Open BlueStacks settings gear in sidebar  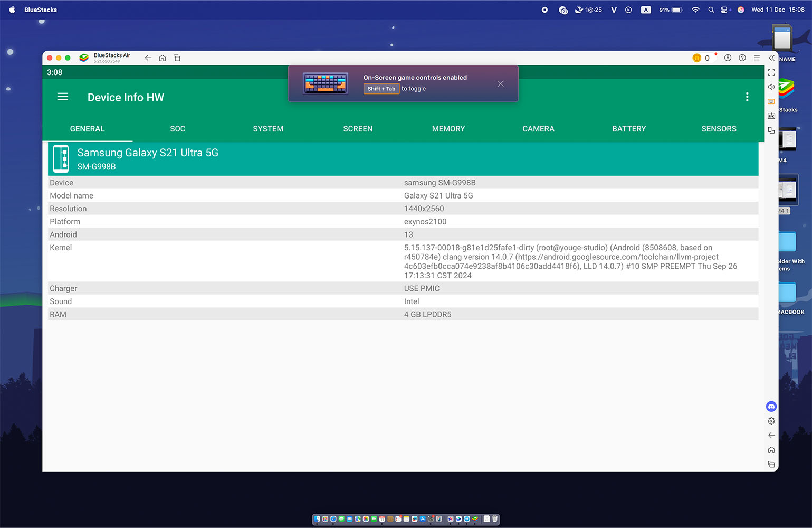click(x=771, y=421)
